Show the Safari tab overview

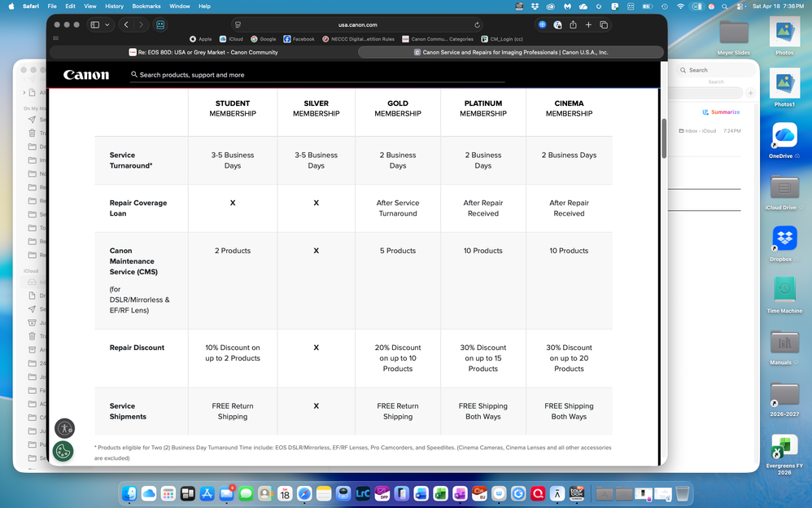click(604, 24)
